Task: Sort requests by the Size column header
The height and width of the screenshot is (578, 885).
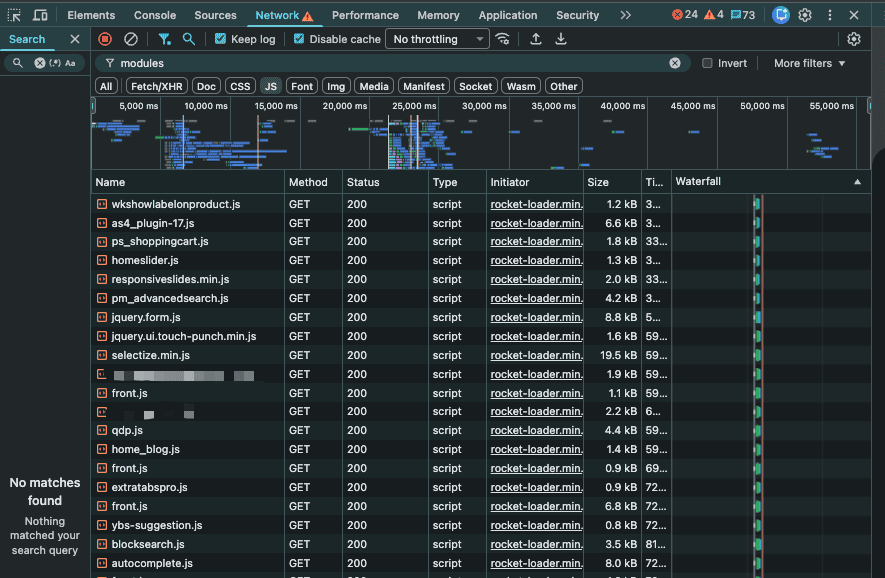Action: [612, 182]
